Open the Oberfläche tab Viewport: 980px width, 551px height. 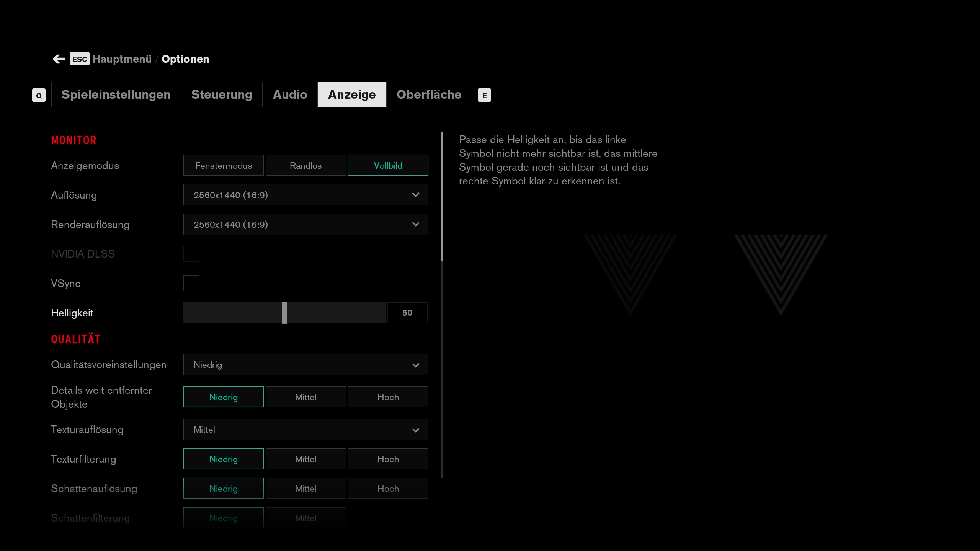tap(429, 95)
